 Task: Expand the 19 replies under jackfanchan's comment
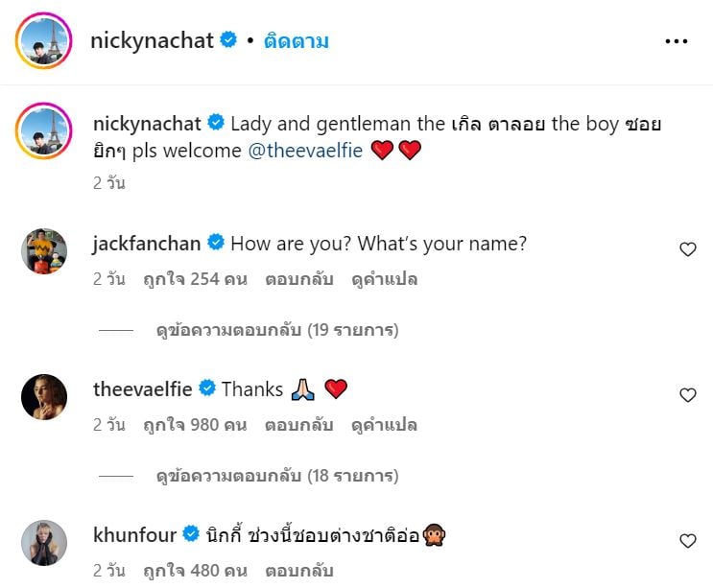277,330
